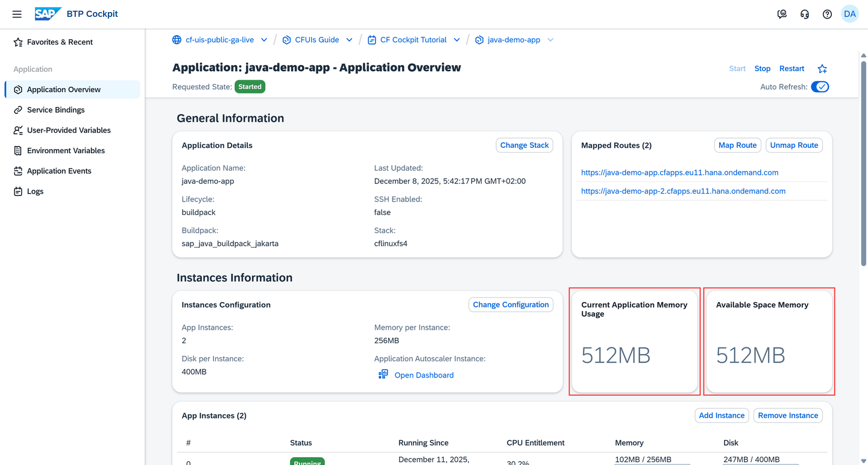Click the Map Route button
Image resolution: width=868 pixels, height=465 pixels.
pos(738,145)
